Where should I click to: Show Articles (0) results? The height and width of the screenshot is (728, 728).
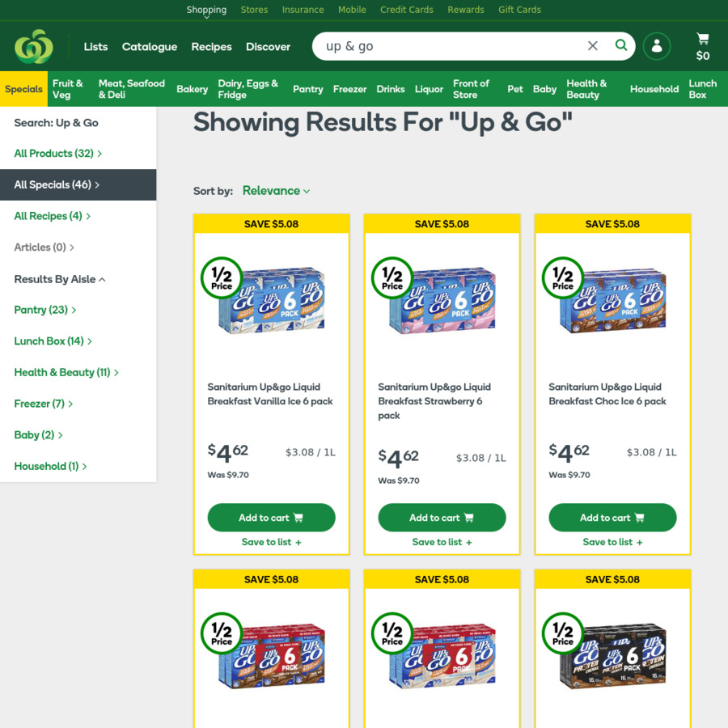click(44, 247)
